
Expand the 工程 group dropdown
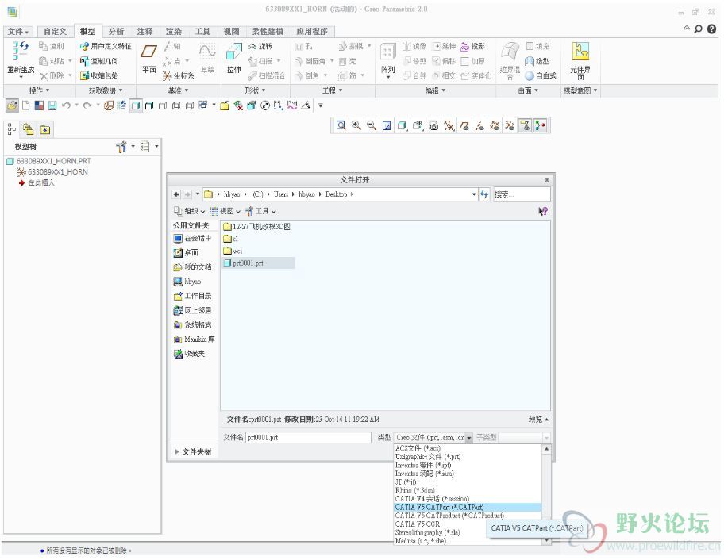(333, 90)
